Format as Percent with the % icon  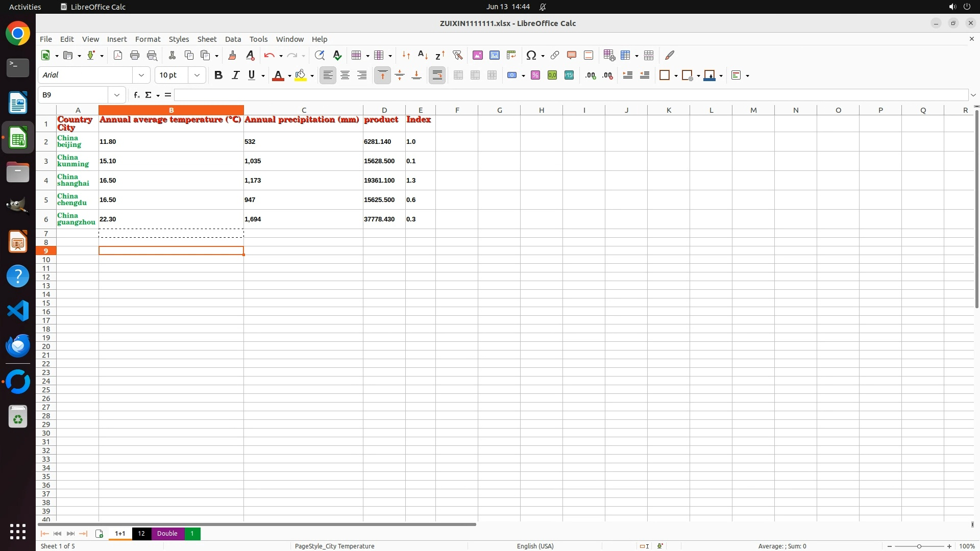tap(535, 76)
